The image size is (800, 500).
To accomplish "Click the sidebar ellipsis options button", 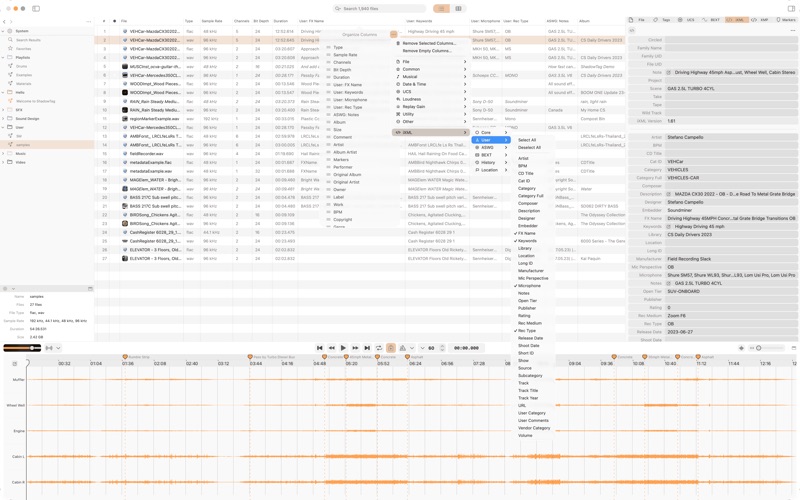I will click(x=89, y=22).
